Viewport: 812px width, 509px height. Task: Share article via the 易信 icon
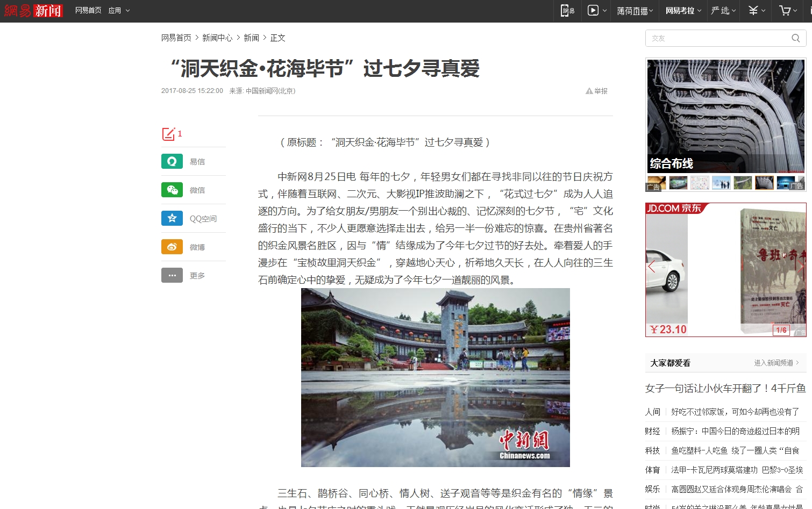[x=172, y=161]
